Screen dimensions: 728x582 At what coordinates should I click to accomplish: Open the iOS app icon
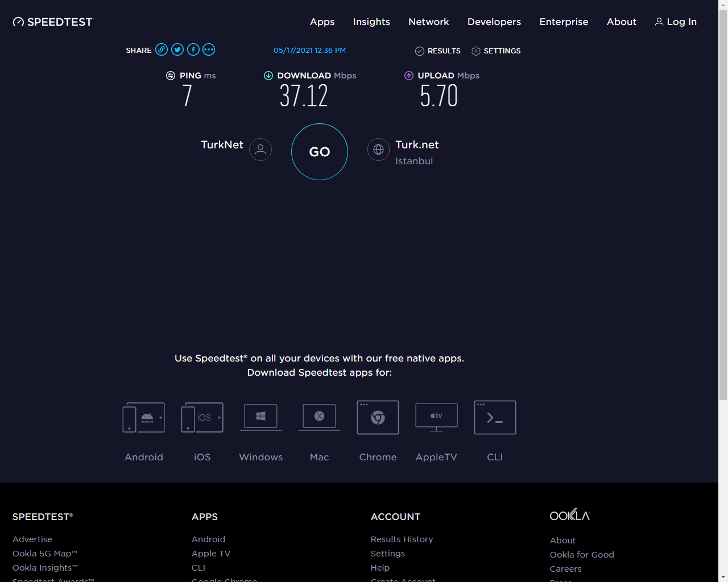click(x=202, y=417)
